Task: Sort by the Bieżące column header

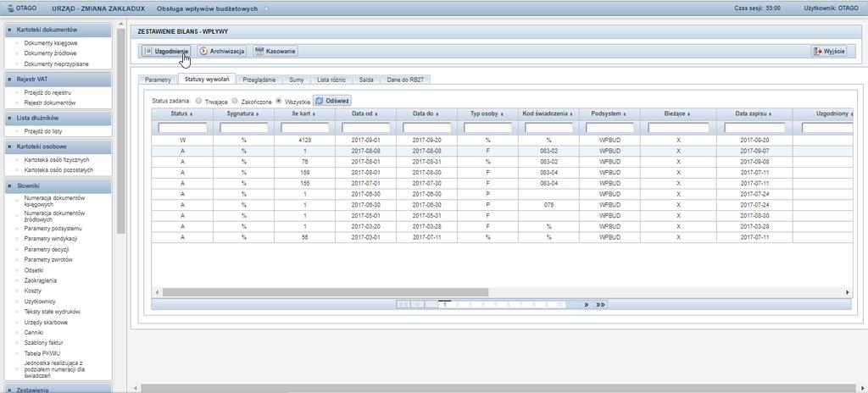Action: [678, 113]
